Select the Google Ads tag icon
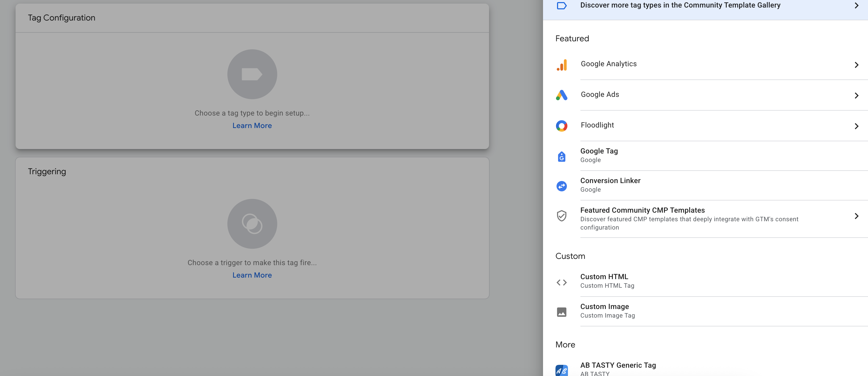The height and width of the screenshot is (376, 868). pos(562,96)
